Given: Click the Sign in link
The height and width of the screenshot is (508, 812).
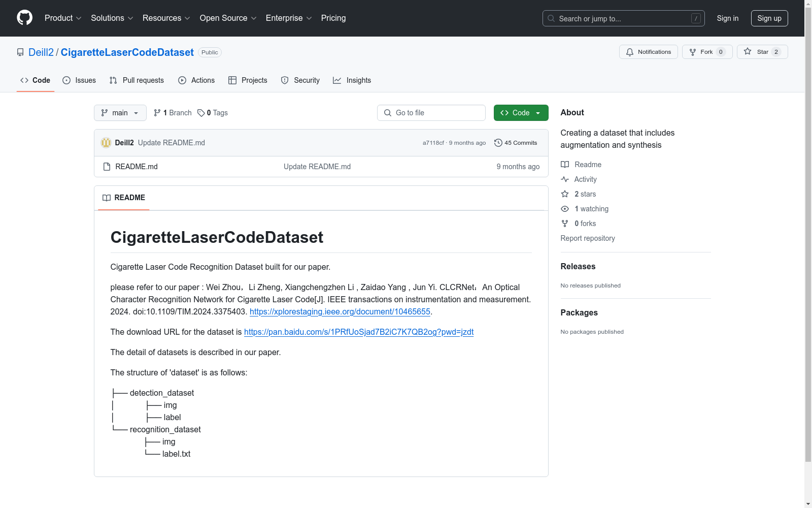Looking at the screenshot, I should coord(728,18).
